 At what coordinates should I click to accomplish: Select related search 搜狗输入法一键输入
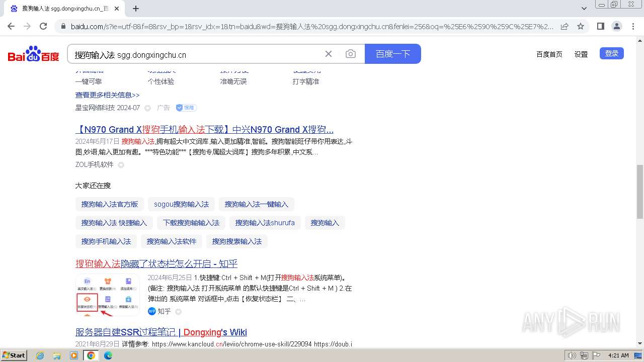257,204
